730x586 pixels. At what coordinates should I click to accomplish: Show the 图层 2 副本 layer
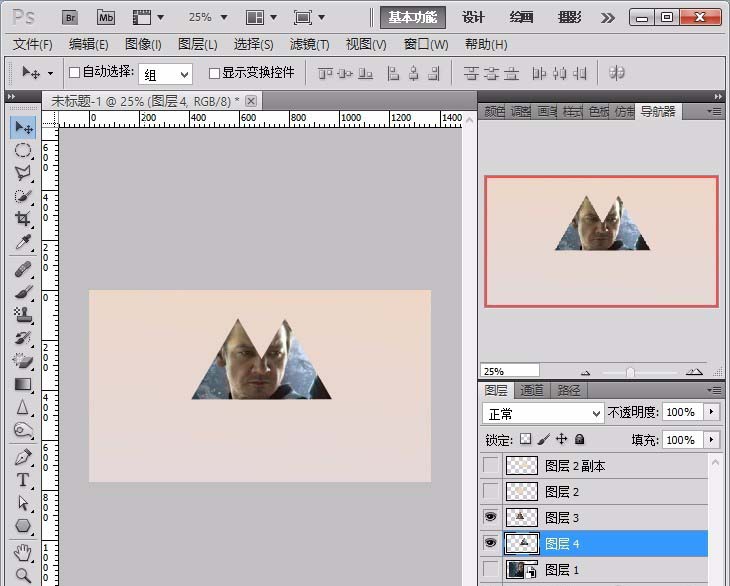pyautogui.click(x=490, y=465)
